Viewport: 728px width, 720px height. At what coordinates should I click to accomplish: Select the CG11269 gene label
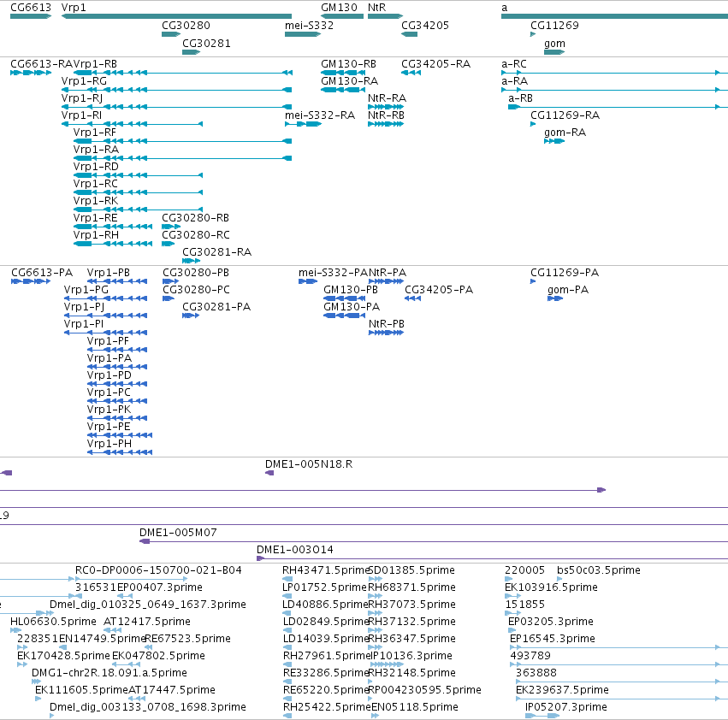[554, 25]
